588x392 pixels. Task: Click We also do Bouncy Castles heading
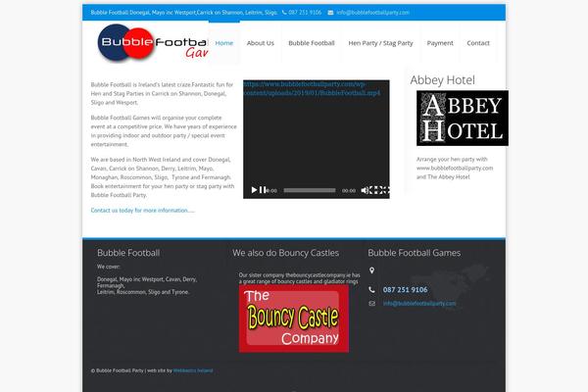point(285,253)
